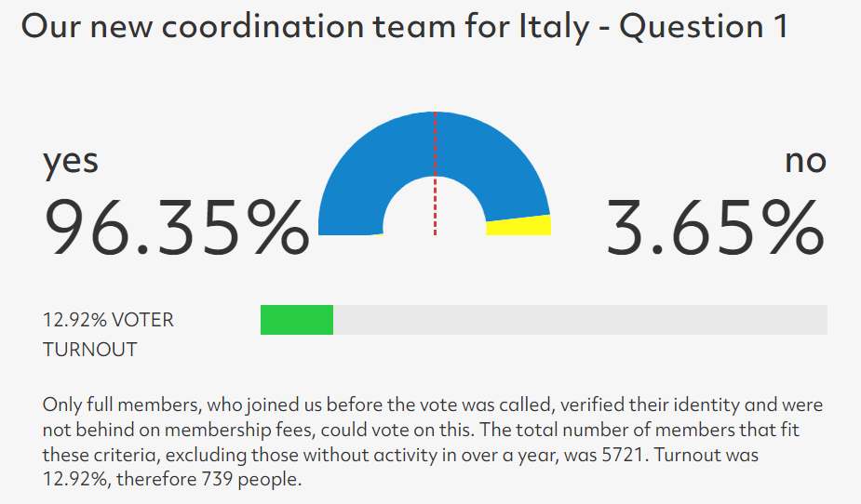Screen dimensions: 861x504
Task: Click the "12.92% VOTER TURNOUT" label
Action: click(108, 335)
